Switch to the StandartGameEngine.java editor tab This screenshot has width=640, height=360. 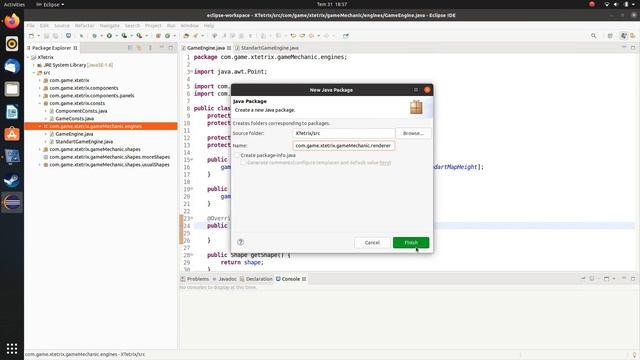coord(267,48)
